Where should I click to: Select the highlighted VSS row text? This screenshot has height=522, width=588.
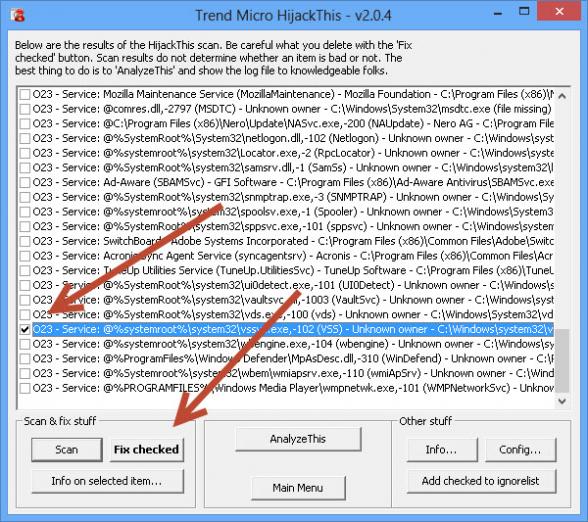[x=293, y=329]
